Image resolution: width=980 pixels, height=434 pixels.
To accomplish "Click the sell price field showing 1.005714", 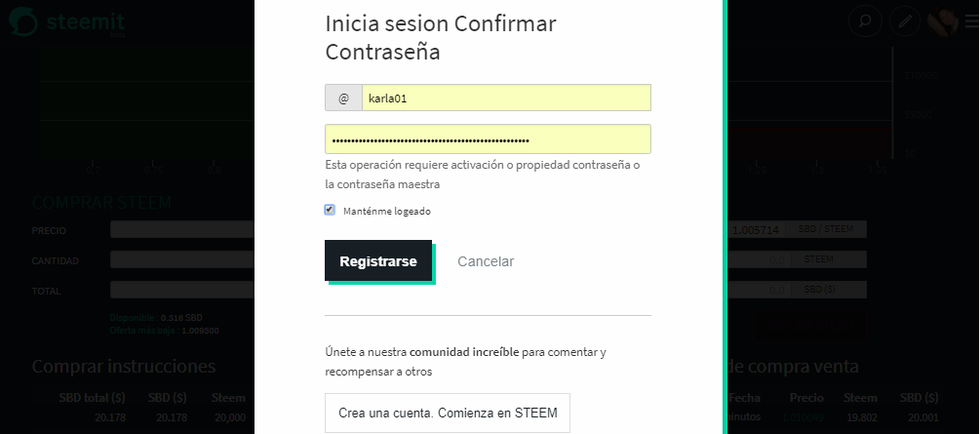I will 757,229.
